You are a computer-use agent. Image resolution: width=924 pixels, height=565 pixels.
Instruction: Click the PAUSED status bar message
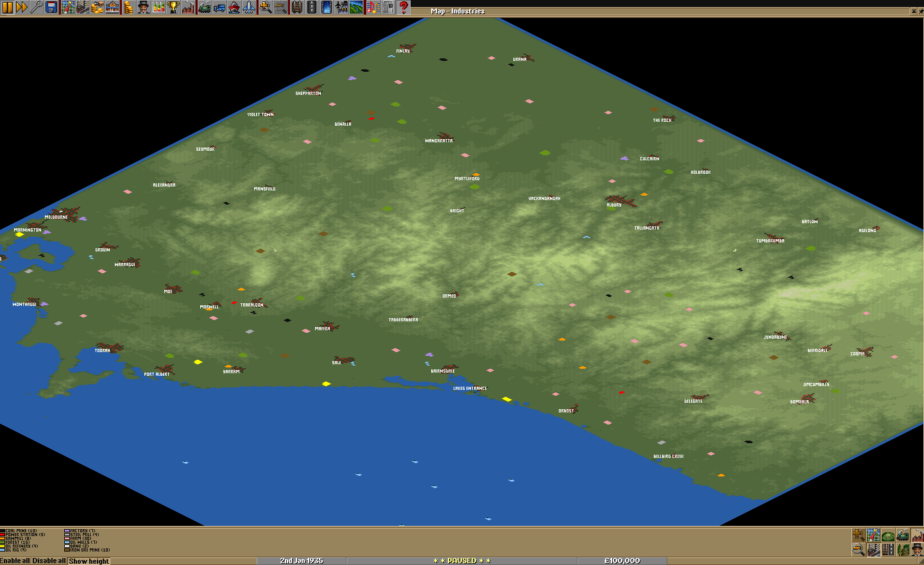coord(462,561)
